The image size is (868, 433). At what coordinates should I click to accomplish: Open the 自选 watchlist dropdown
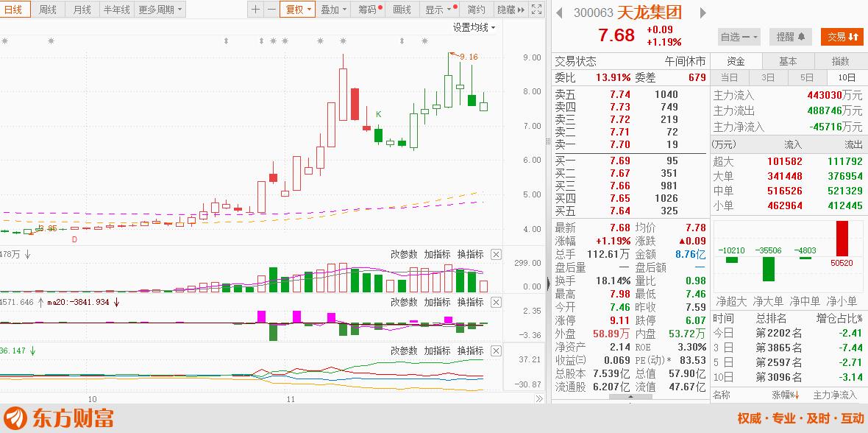739,37
